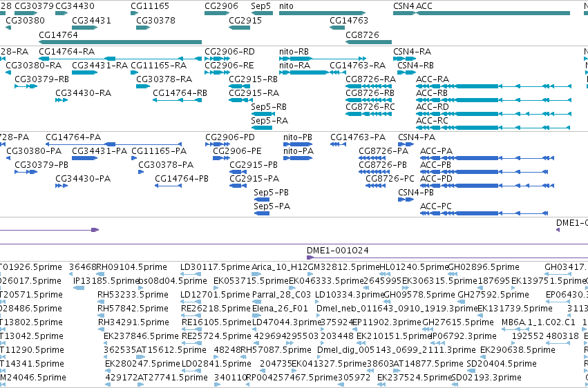Select the CG8726-RB transcript label
This screenshot has width=588, height=388.
(370, 93)
